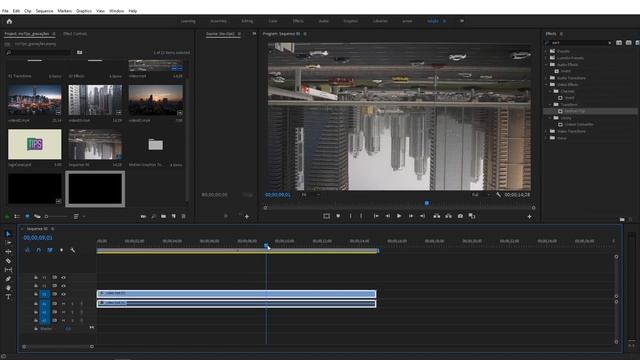Viewport: 640px width, 360px height.
Task: Toggle V1 track output eye
Action: coord(63,294)
